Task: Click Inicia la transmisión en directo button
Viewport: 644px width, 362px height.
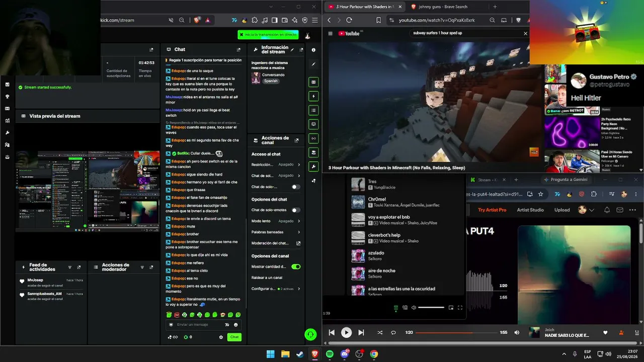Action: [268, 35]
